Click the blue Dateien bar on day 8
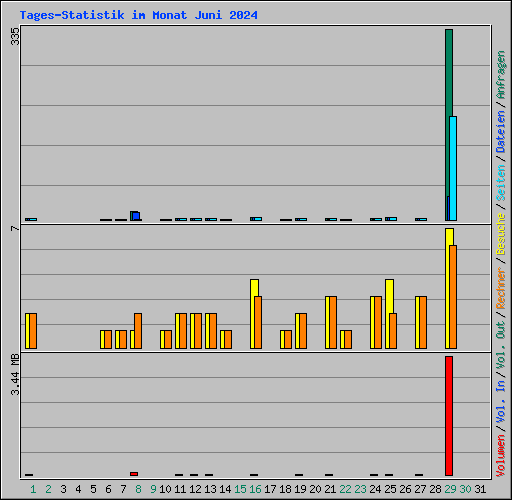The image size is (512, 500). 136,216
